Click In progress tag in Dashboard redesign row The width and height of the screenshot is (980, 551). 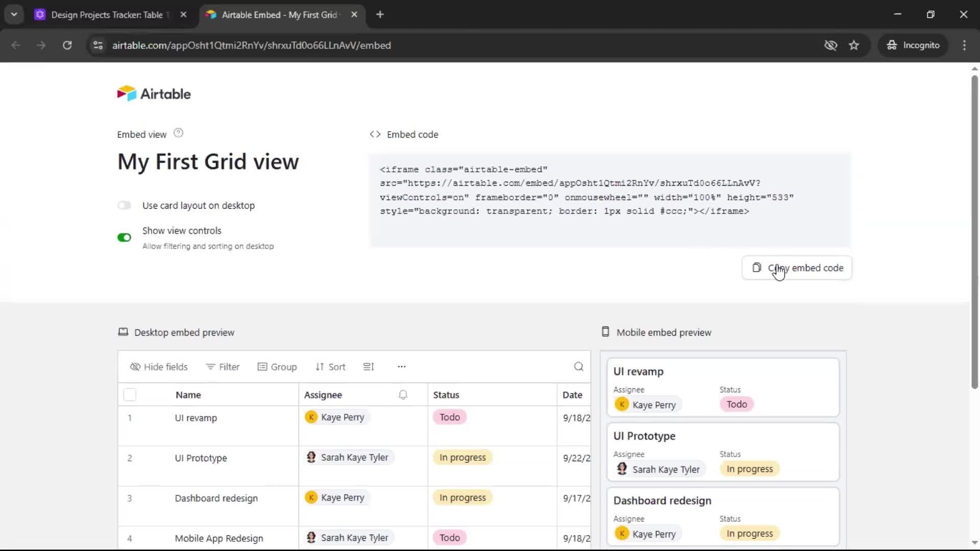462,498
